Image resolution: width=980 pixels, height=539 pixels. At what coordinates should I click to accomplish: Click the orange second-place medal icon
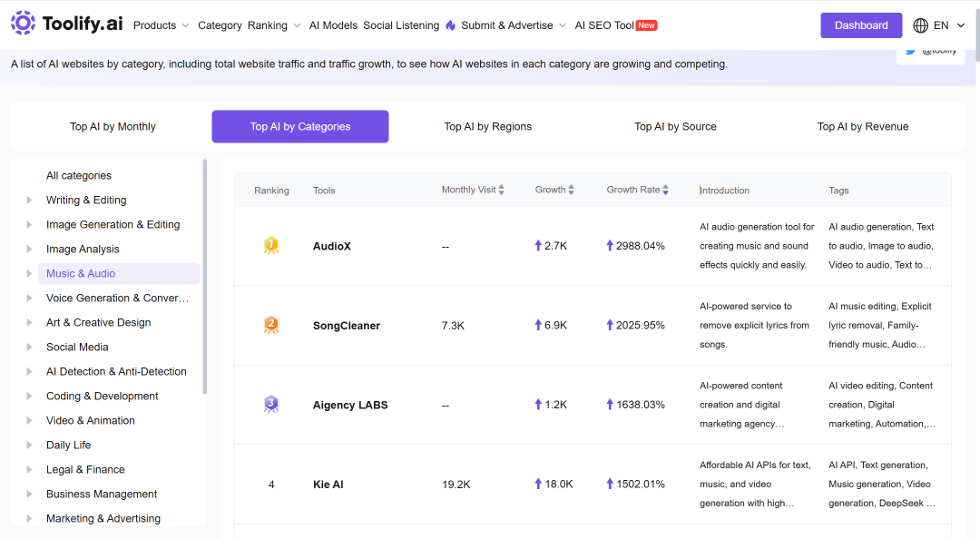pos(271,325)
